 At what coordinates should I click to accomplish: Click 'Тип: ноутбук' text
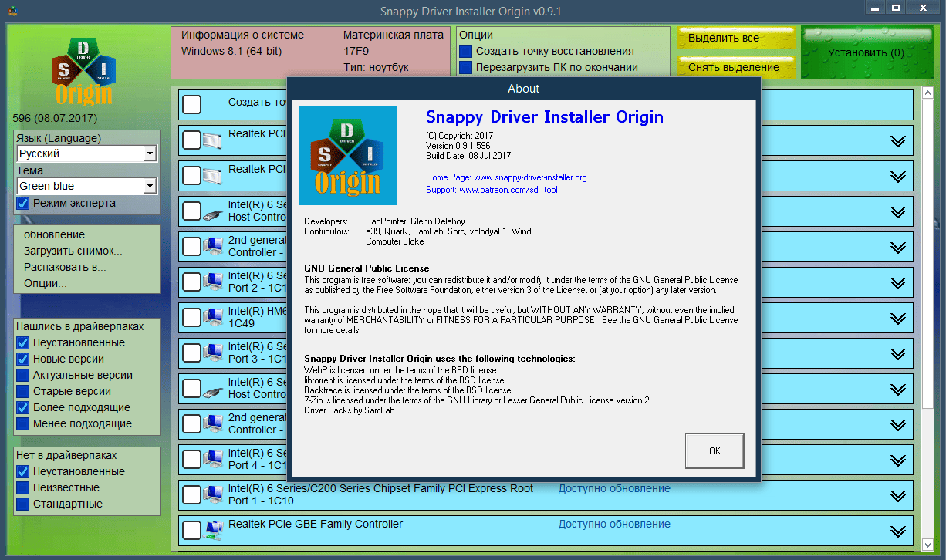pos(376,67)
